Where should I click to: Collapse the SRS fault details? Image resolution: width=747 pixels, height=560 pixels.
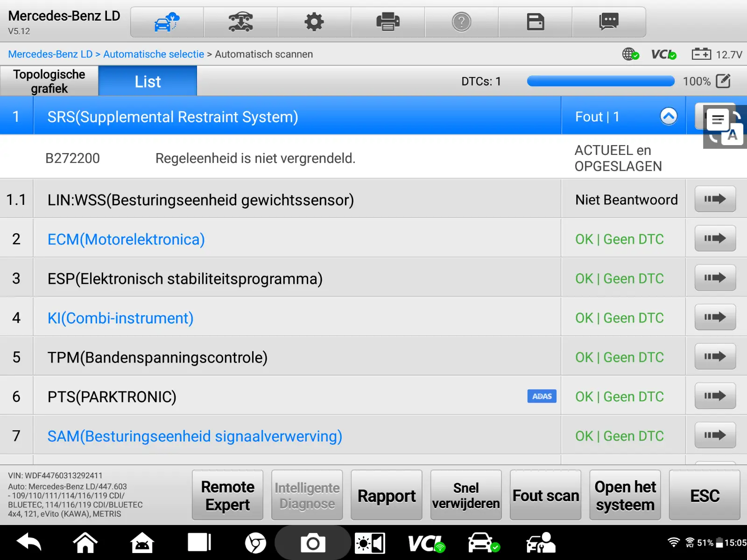669,116
